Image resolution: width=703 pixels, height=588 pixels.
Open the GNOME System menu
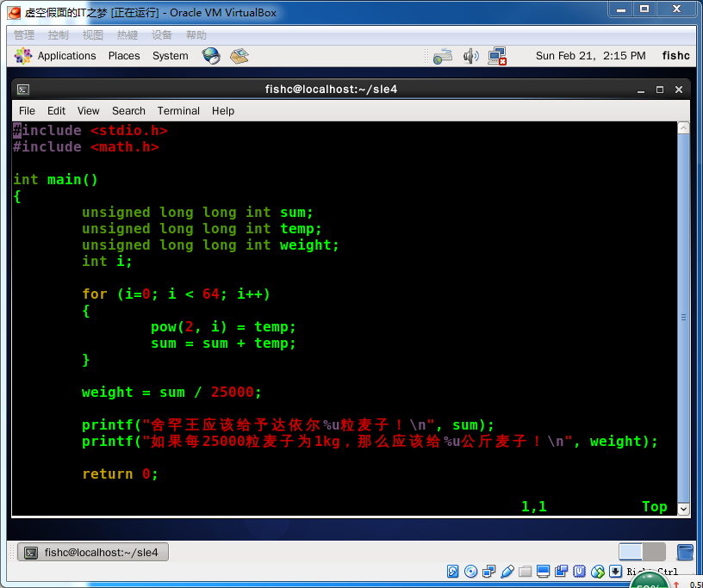171,56
